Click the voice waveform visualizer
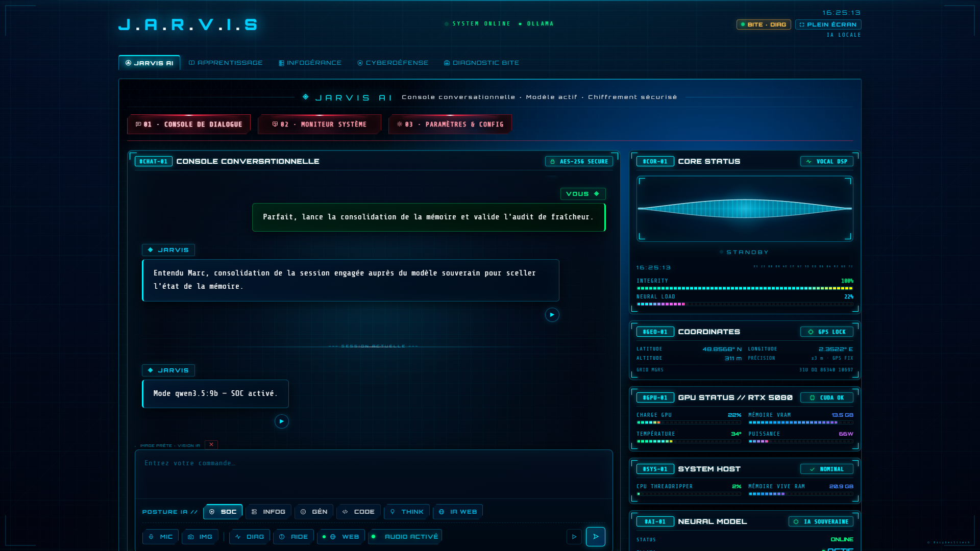This screenshot has width=980, height=551. tap(745, 209)
